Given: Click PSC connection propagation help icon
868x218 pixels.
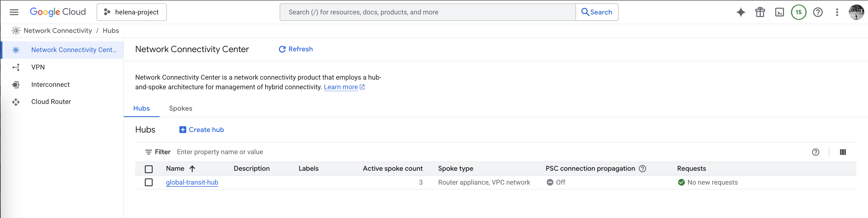Looking at the screenshot, I should click(642, 169).
